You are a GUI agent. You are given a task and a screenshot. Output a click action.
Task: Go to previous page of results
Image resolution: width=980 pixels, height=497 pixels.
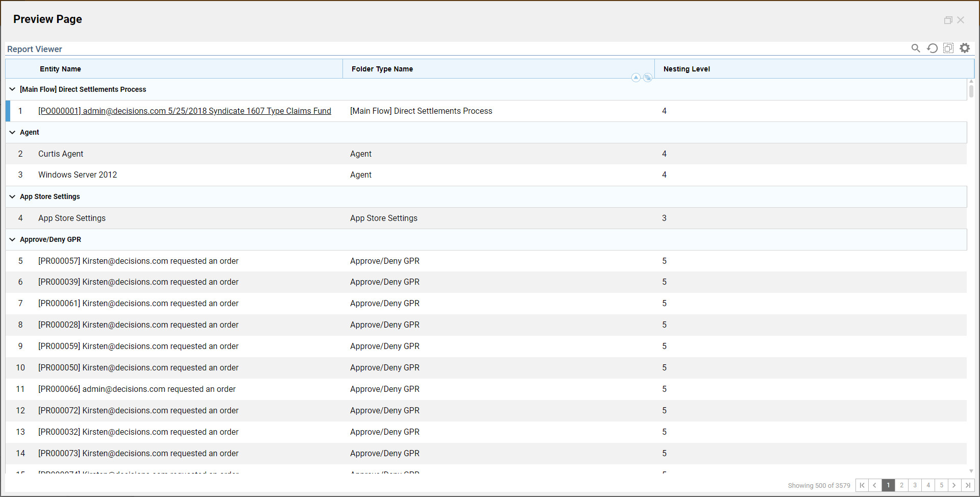point(875,485)
